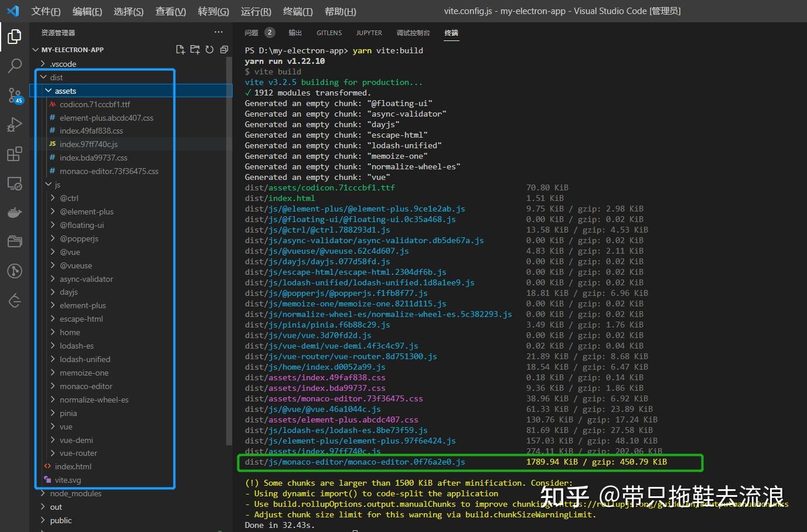Open Source Control view with 45 badge

pyautogui.click(x=15, y=95)
